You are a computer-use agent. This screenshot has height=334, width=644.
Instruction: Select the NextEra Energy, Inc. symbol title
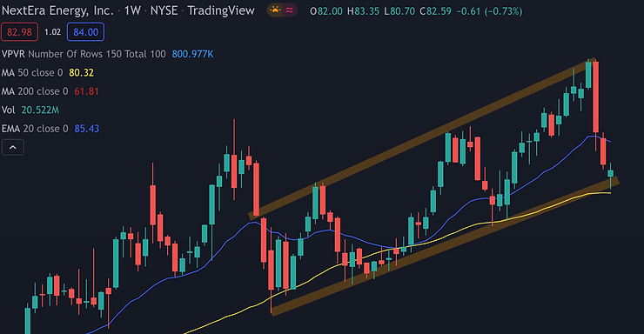[x=57, y=10]
